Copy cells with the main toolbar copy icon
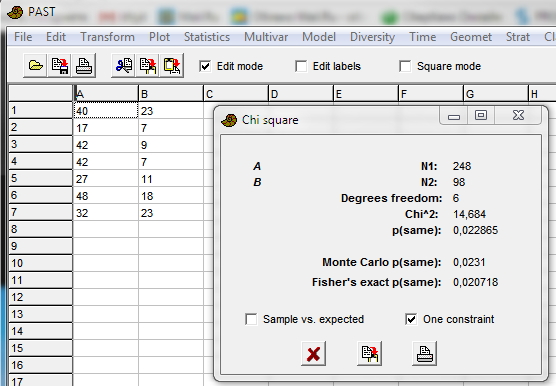The image size is (556, 386). click(x=148, y=66)
